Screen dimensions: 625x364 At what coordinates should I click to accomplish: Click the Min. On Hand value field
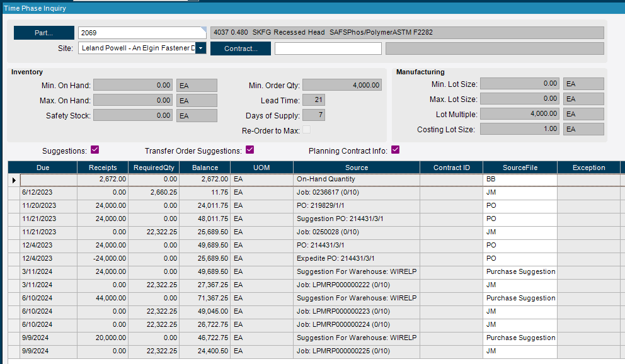click(x=133, y=85)
